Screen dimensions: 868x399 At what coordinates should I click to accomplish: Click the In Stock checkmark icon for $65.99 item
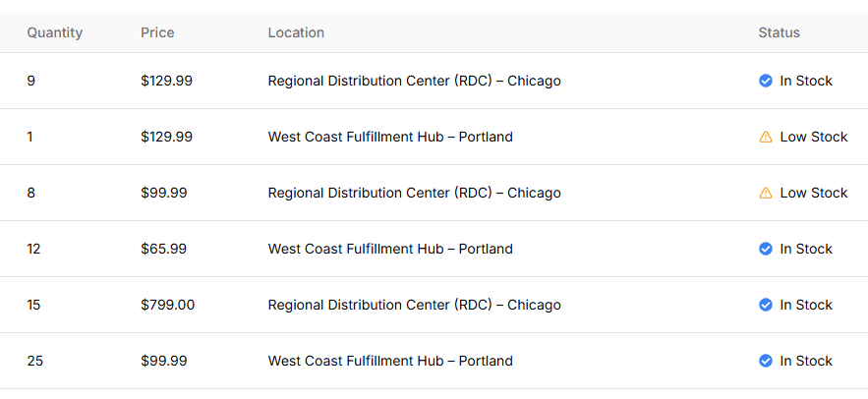(x=766, y=249)
